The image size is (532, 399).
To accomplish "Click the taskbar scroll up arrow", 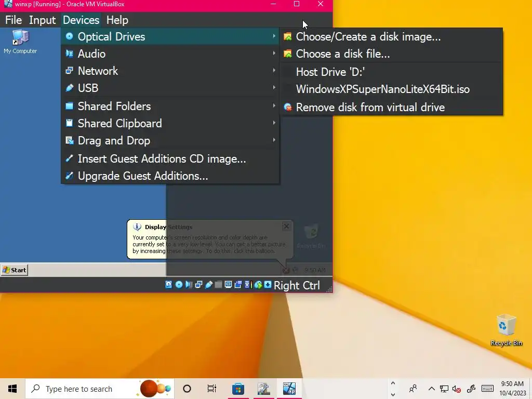I will [393, 383].
